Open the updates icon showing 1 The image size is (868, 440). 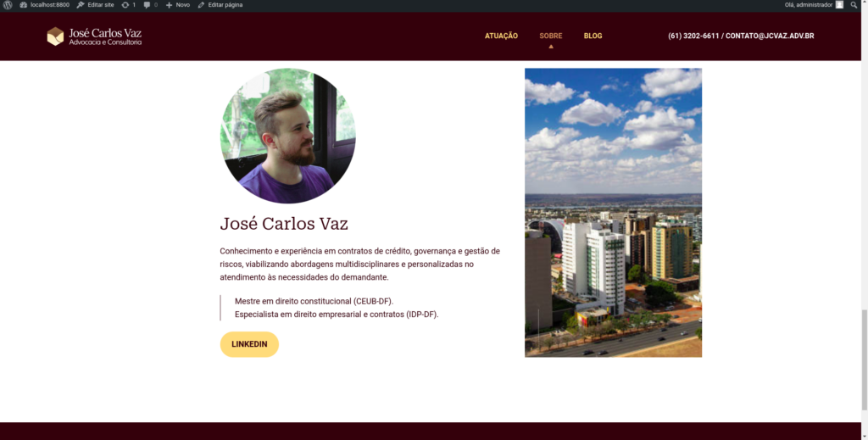[125, 5]
